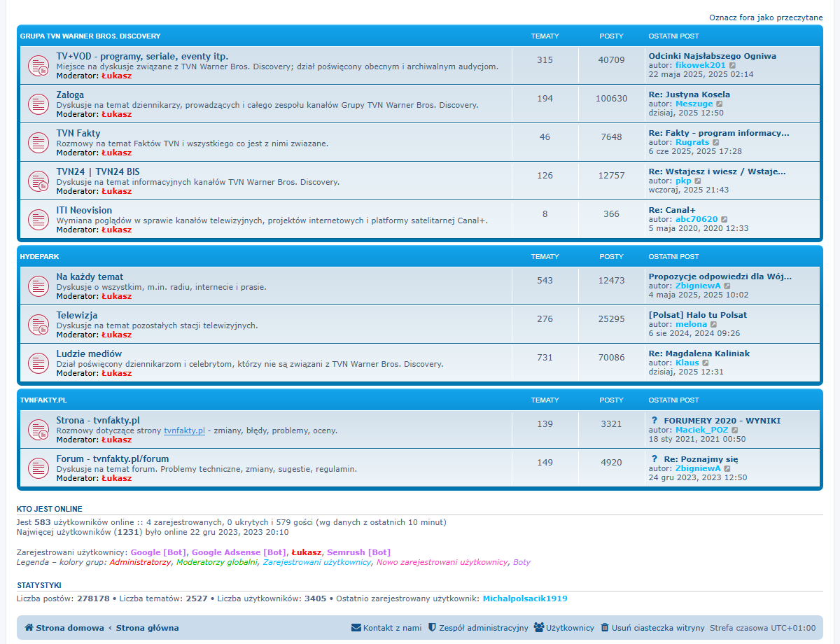
Task: Click the forum icon beside Strona - tvnfakty.pl
Action: tap(38, 430)
